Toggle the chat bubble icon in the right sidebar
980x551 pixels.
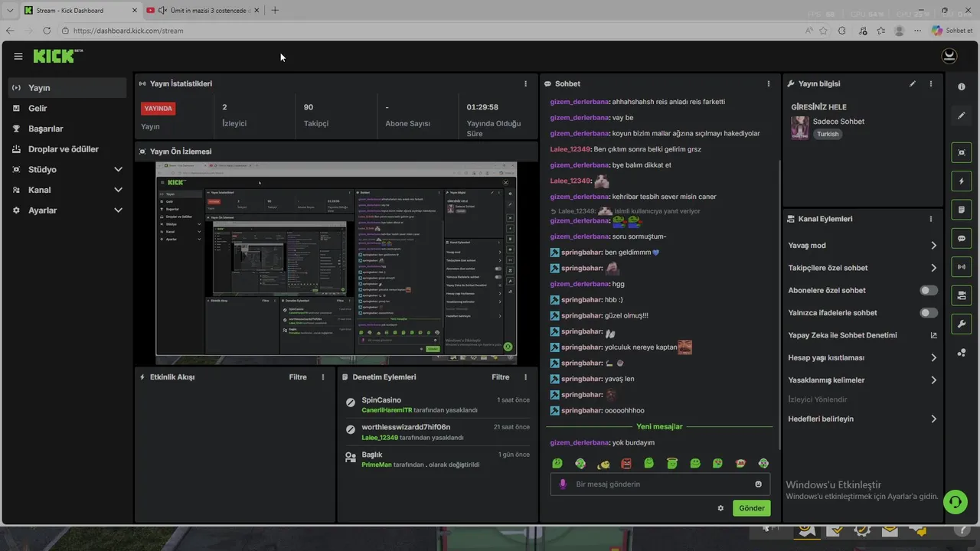pos(962,238)
